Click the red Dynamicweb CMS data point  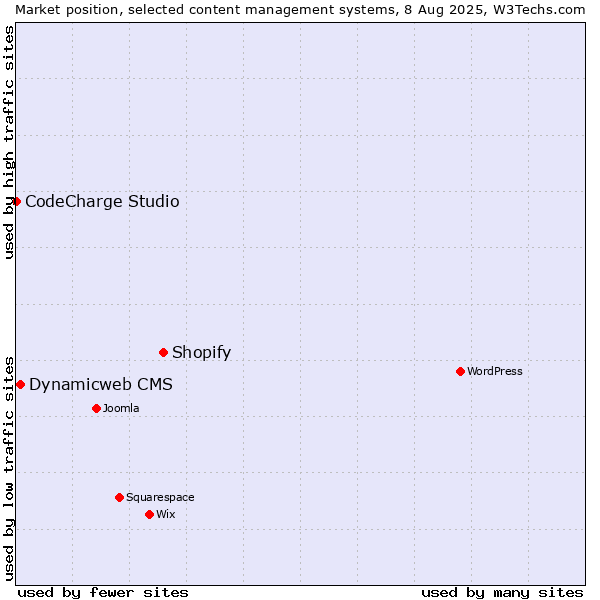(x=21, y=385)
